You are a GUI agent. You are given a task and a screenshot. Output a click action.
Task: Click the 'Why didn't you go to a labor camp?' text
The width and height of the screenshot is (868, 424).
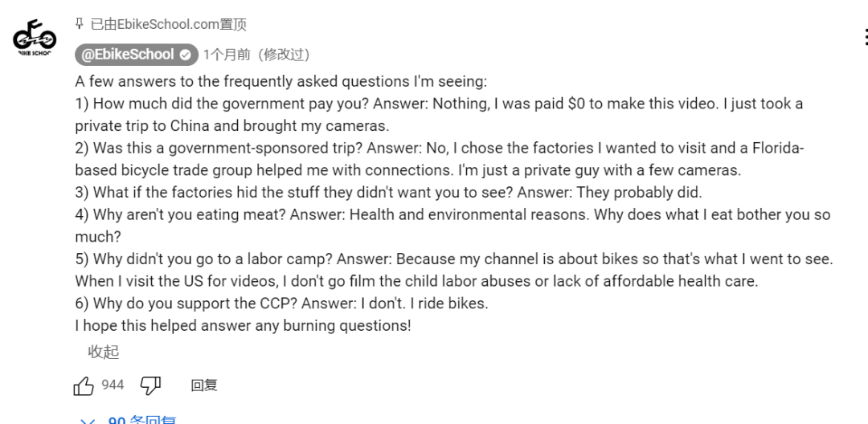coord(213,259)
